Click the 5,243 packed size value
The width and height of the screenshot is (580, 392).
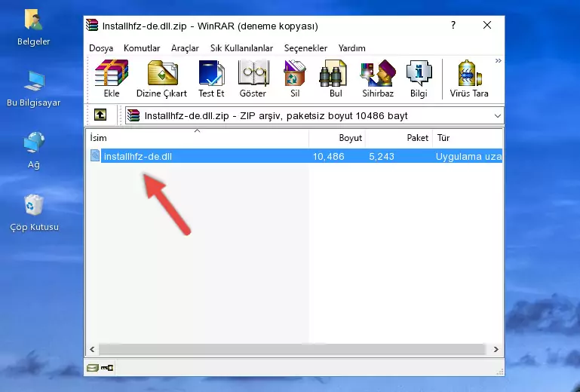pos(382,157)
